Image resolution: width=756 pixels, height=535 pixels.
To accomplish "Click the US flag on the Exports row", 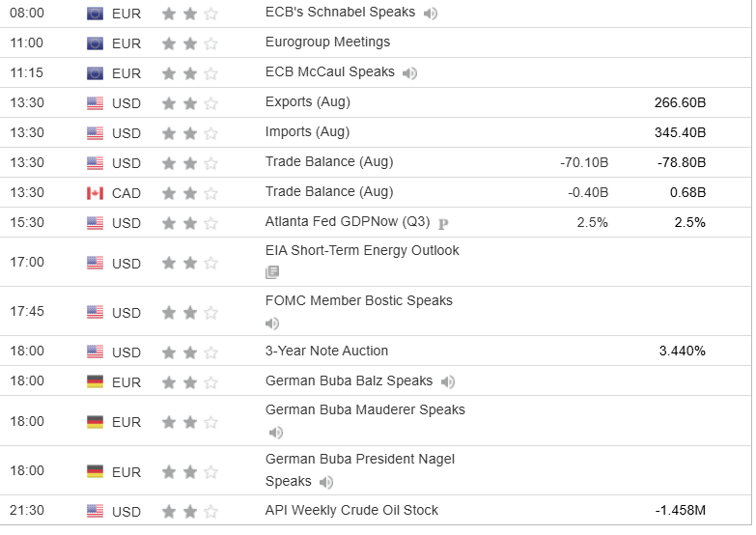I will [95, 103].
